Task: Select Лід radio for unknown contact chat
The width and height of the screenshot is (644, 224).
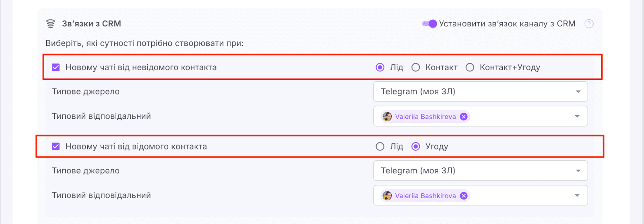Action: (380, 67)
